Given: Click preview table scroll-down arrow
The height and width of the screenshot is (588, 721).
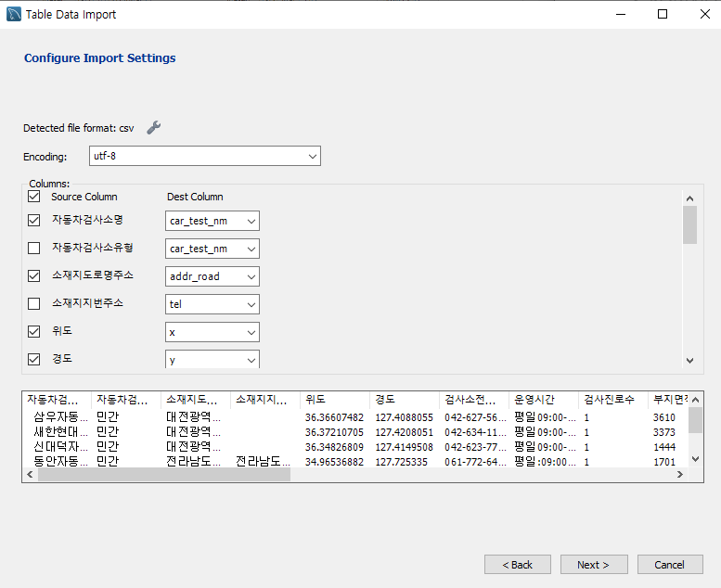Looking at the screenshot, I should [695, 459].
